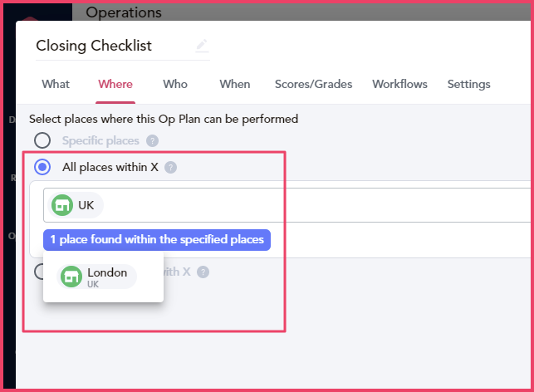Open the What tab
The height and width of the screenshot is (392, 534).
tap(56, 84)
